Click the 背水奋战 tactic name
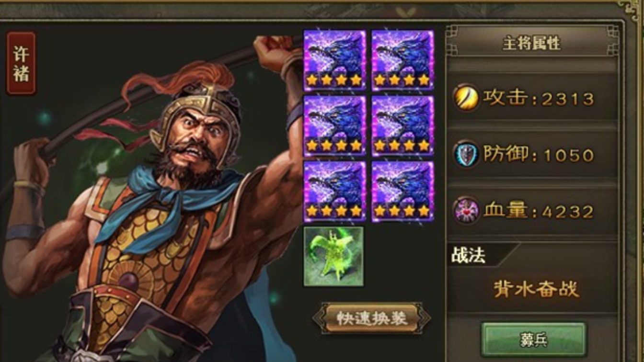644x362 pixels. pos(537,289)
